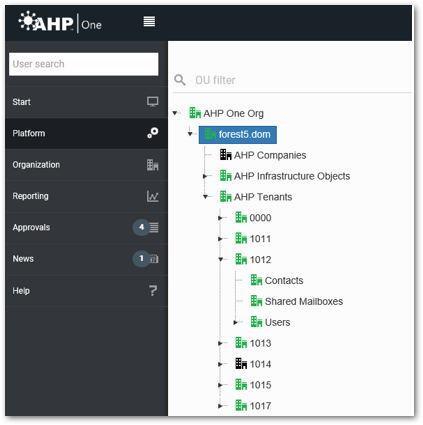This screenshot has width=423, height=425.
Task: Click the 1011 tenant icon
Action: pos(241,238)
